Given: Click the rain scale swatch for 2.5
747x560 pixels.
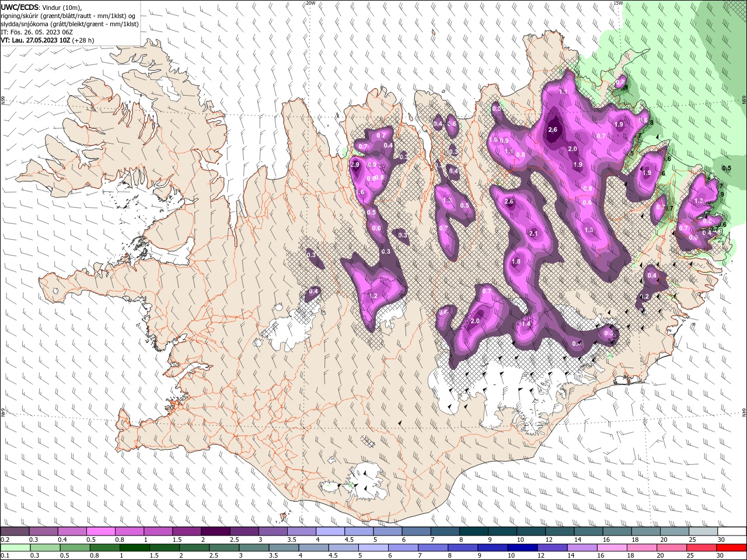Looking at the screenshot, I should tap(224, 548).
